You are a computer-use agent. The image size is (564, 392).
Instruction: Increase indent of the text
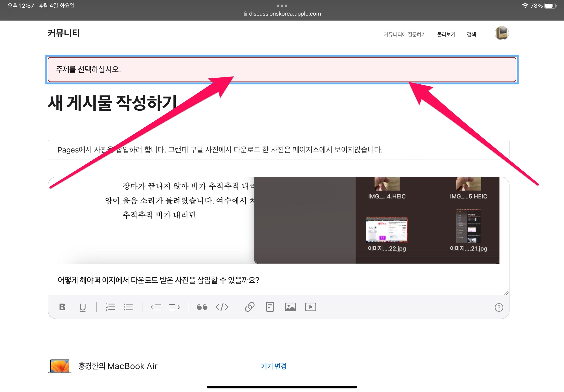175,307
